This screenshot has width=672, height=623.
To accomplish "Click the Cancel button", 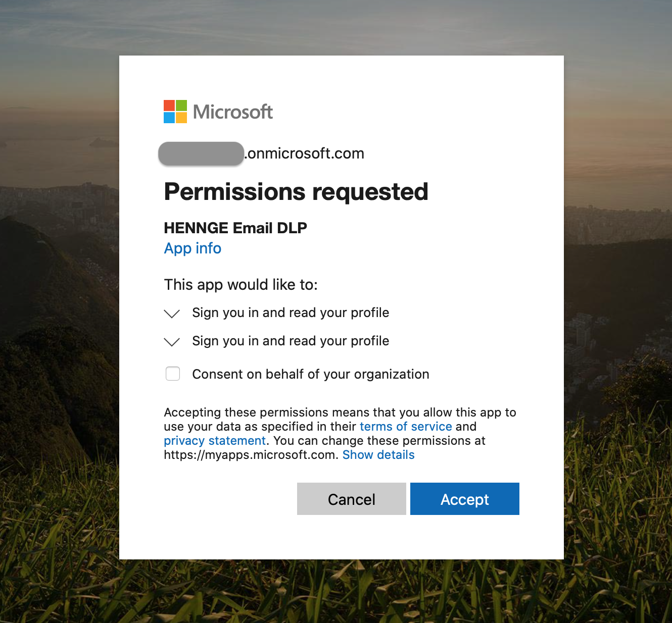I will click(x=352, y=499).
